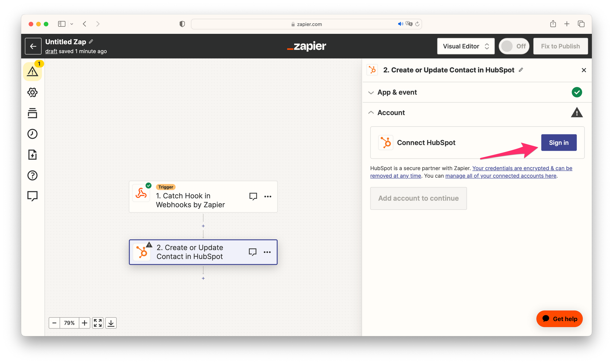The height and width of the screenshot is (364, 613).
Task: Open the help question mark icon
Action: (x=32, y=176)
